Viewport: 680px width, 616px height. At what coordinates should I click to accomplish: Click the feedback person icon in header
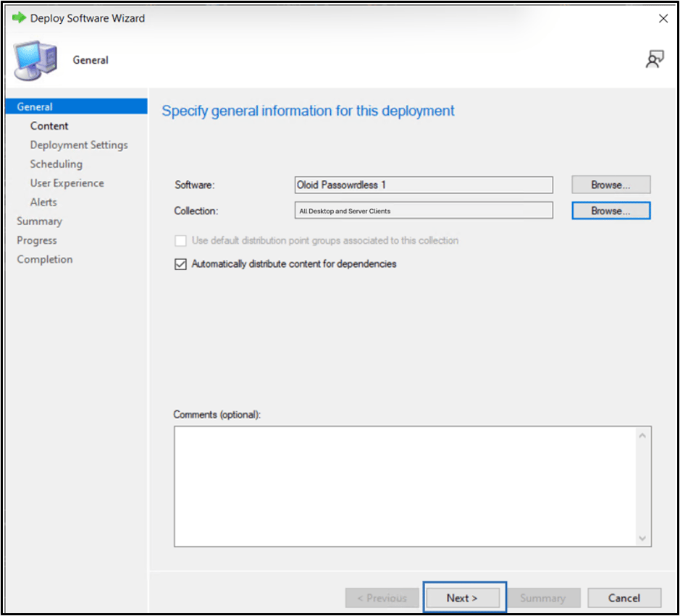pyautogui.click(x=655, y=59)
